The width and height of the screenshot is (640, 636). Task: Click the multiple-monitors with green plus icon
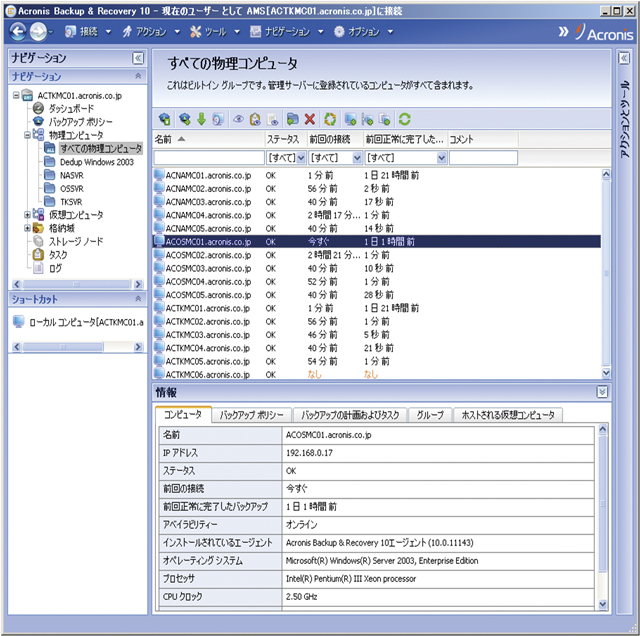[367, 119]
